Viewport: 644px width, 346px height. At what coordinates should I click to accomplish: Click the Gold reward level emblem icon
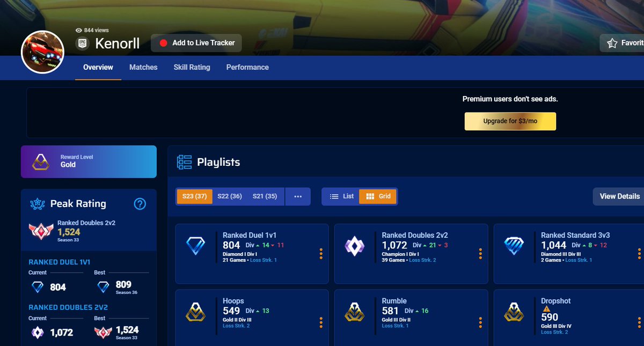click(x=41, y=161)
